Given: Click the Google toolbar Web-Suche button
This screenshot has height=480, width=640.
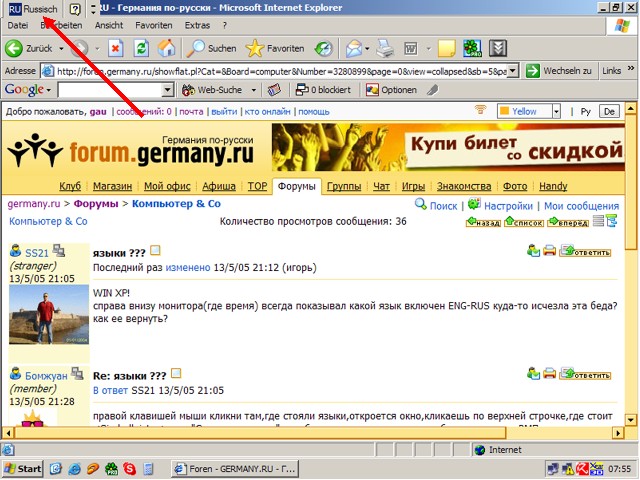Looking at the screenshot, I should tap(212, 90).
